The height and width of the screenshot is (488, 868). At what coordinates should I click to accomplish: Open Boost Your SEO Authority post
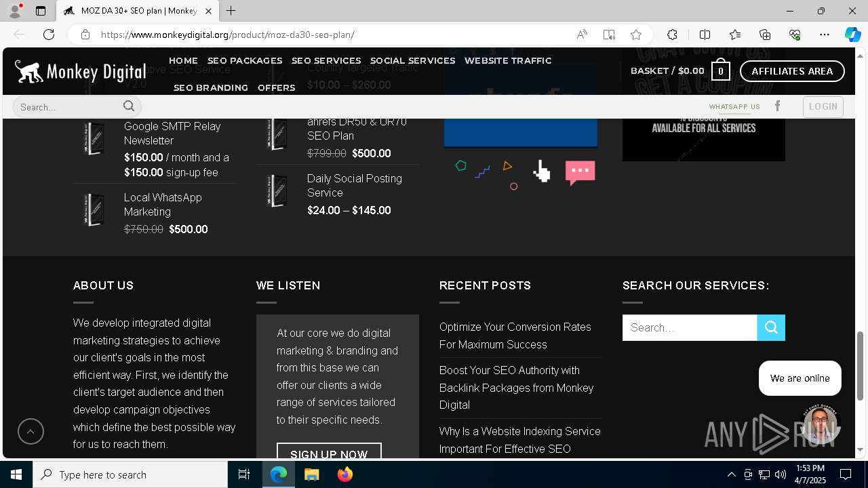[x=517, y=388]
